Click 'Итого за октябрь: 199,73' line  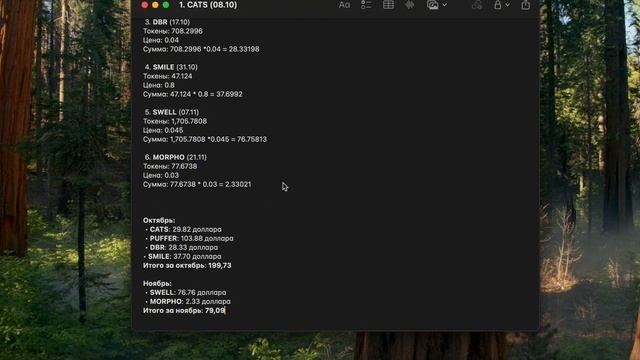(187, 265)
